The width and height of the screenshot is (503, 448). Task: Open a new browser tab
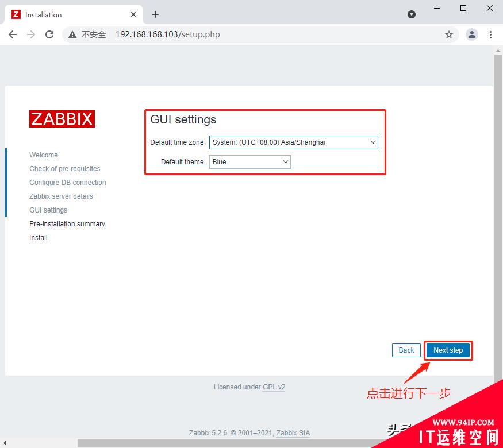(x=155, y=14)
